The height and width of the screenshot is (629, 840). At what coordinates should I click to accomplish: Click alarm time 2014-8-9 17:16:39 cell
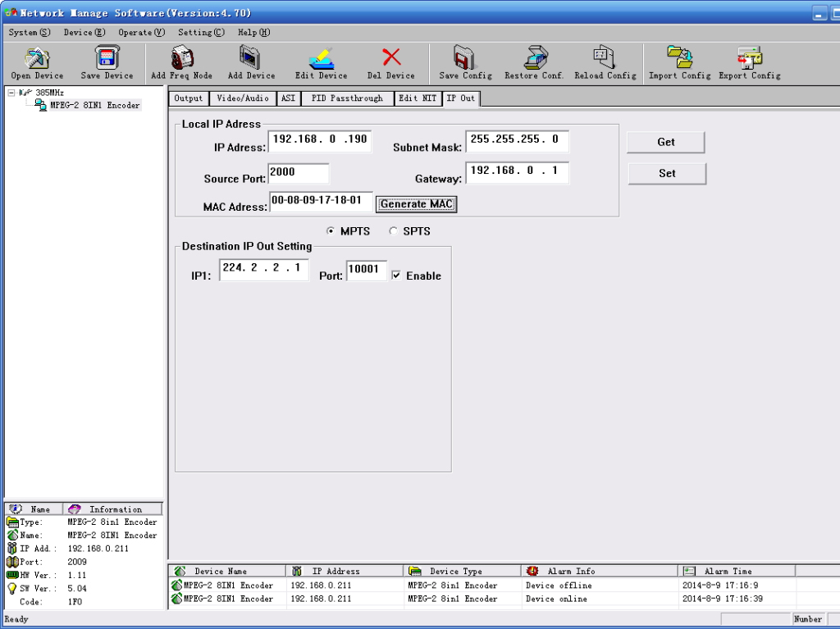tap(722, 599)
